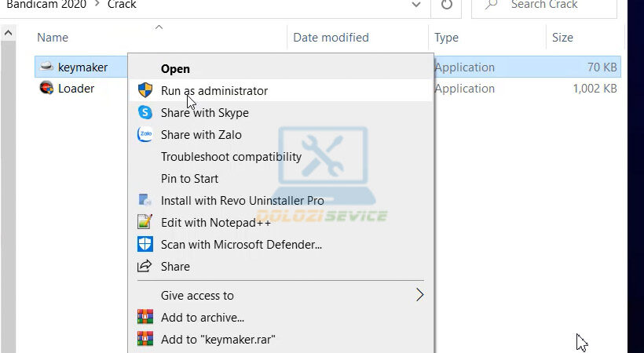
Task: Click the Microsoft Defender shield icon
Action: point(145,244)
